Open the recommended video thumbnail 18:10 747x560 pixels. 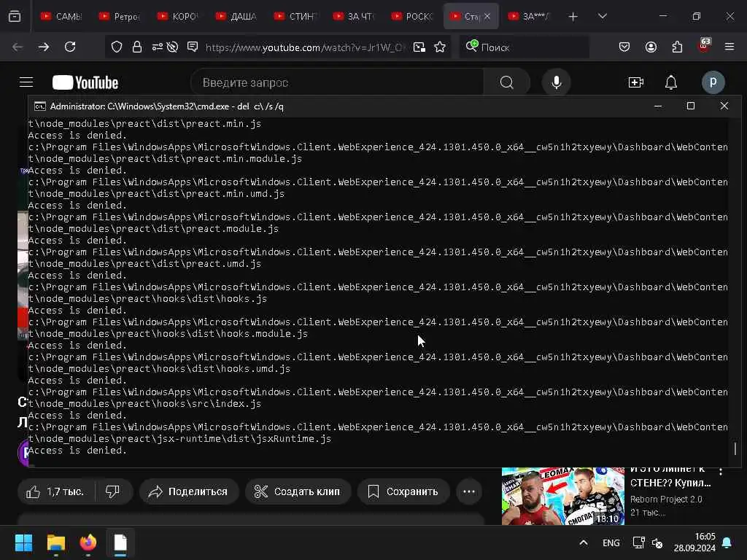tap(562, 496)
